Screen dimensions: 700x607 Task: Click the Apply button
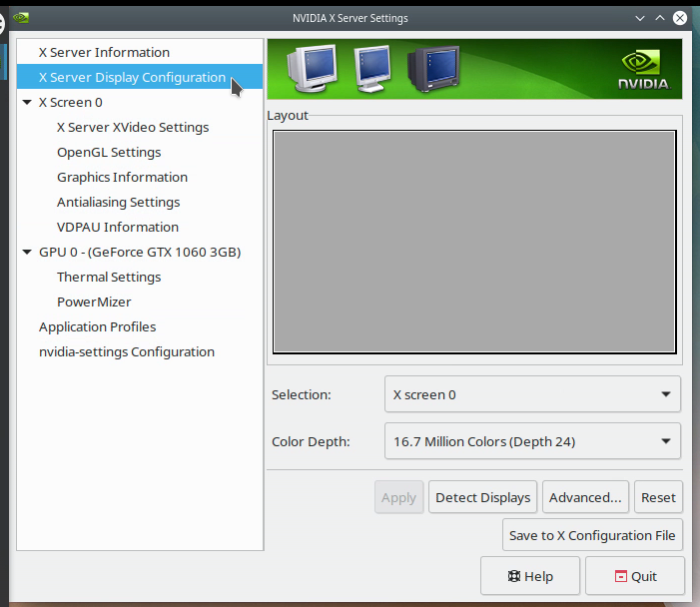pos(399,497)
